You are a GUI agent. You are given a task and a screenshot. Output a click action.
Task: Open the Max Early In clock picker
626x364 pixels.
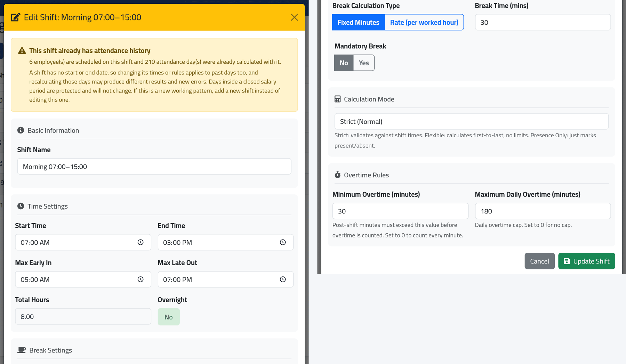tap(141, 280)
